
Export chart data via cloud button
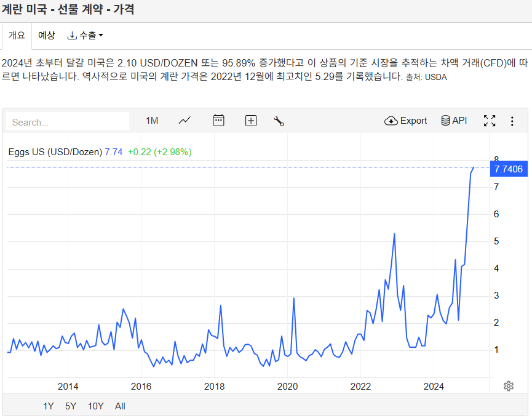[x=405, y=121]
